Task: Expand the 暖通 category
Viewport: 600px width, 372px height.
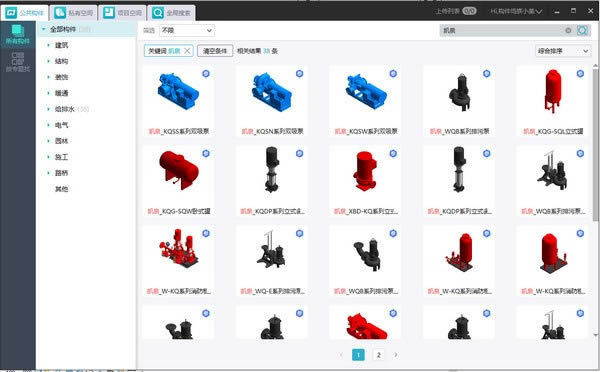Action: (49, 93)
